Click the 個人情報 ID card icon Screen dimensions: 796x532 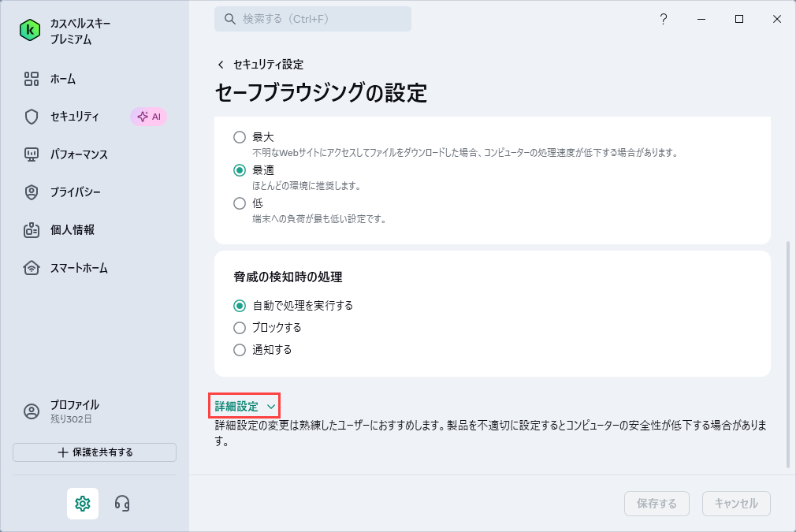(32, 230)
